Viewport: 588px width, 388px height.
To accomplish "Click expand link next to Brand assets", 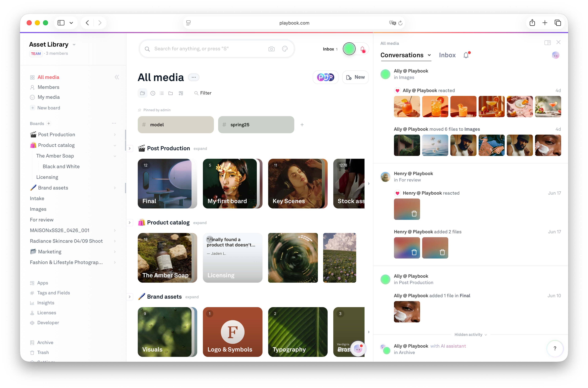I will (192, 297).
